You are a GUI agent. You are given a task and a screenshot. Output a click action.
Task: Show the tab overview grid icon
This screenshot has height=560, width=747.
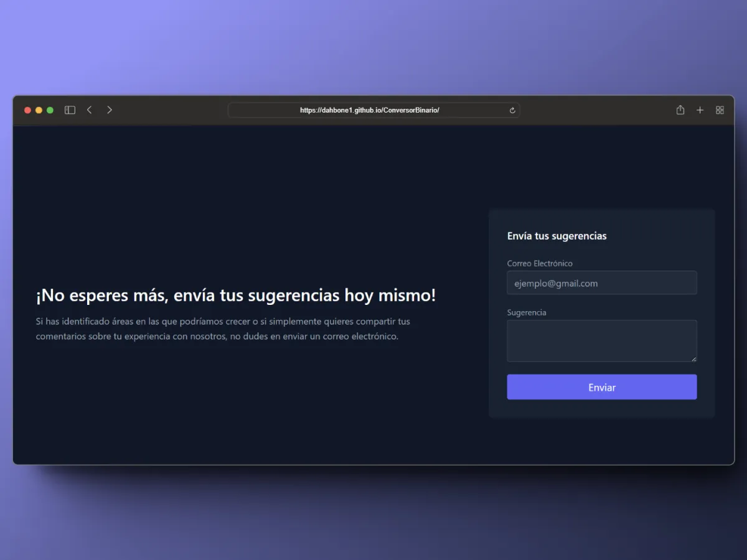click(x=720, y=110)
